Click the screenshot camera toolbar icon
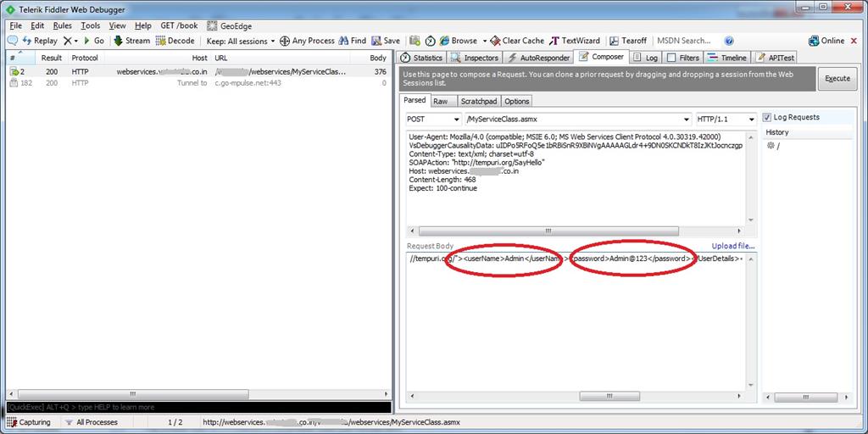 click(x=415, y=41)
